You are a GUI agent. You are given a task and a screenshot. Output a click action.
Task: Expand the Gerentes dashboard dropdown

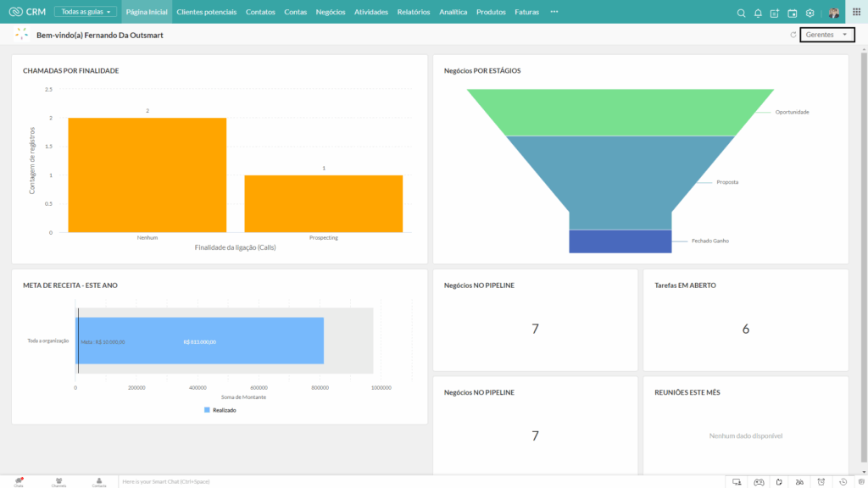827,35
